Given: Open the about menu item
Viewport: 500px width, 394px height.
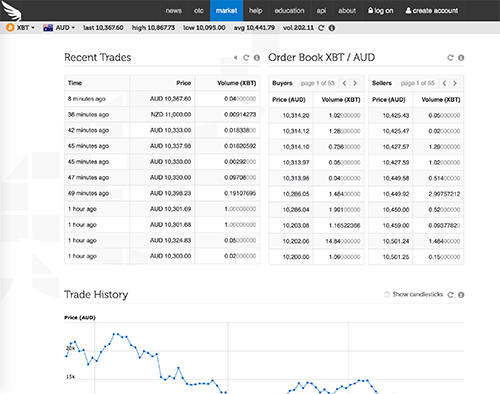Looking at the screenshot, I should coord(347,11).
